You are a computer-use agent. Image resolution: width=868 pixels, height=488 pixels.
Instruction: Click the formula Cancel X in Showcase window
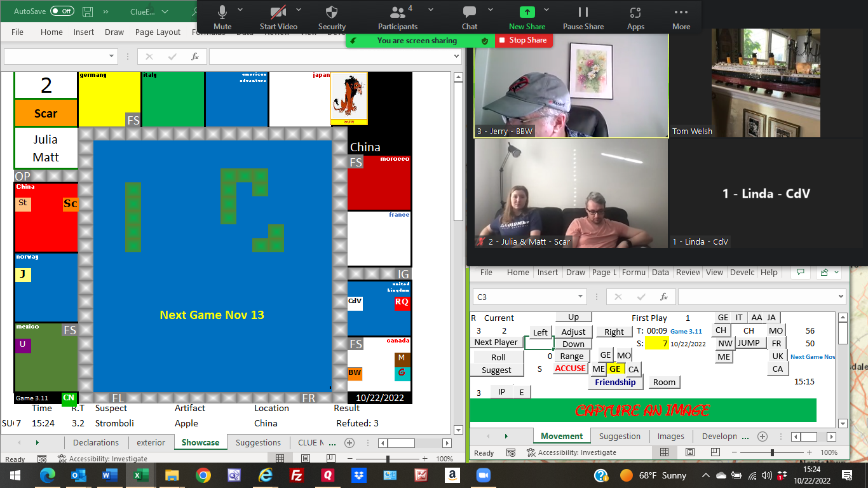pos(149,57)
